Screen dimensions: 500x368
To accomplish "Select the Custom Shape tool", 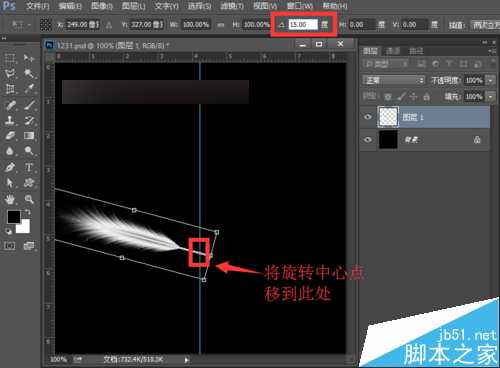I will coord(29,183).
